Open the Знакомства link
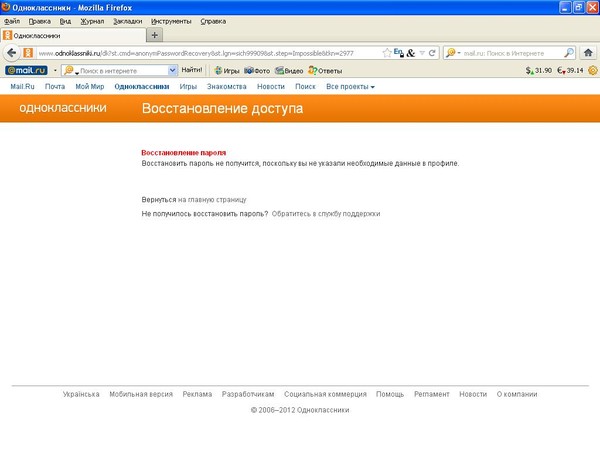Image resolution: width=600 pixels, height=450 pixels. click(x=227, y=86)
